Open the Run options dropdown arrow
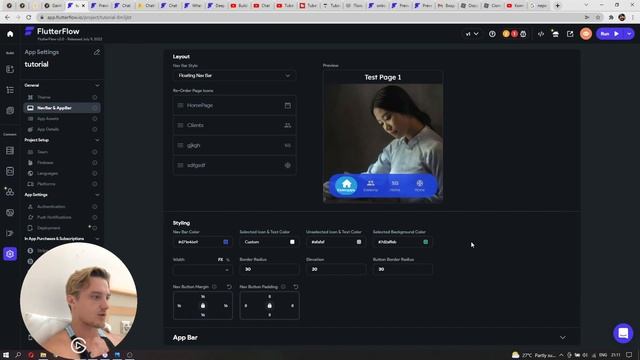Viewport: 640px width, 360px height. tap(629, 34)
